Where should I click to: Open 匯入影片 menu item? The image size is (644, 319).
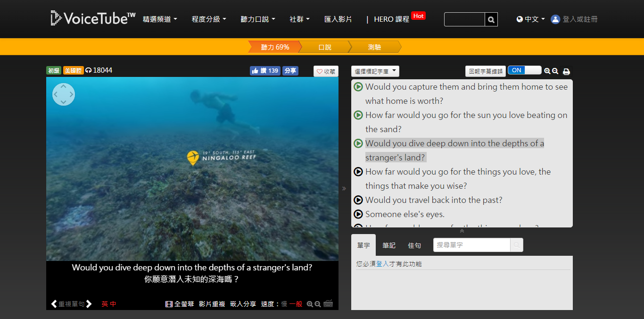(x=338, y=19)
